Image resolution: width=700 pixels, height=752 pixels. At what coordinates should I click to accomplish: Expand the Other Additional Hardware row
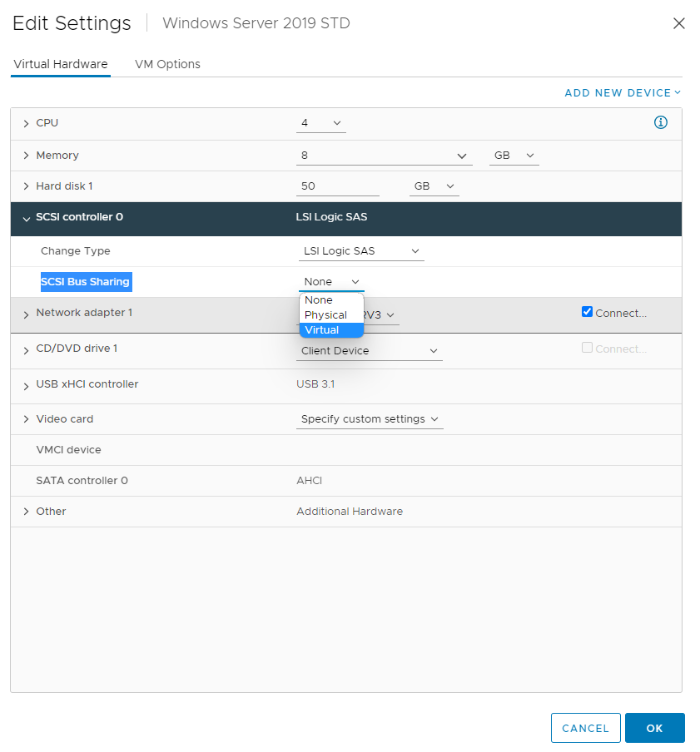26,511
